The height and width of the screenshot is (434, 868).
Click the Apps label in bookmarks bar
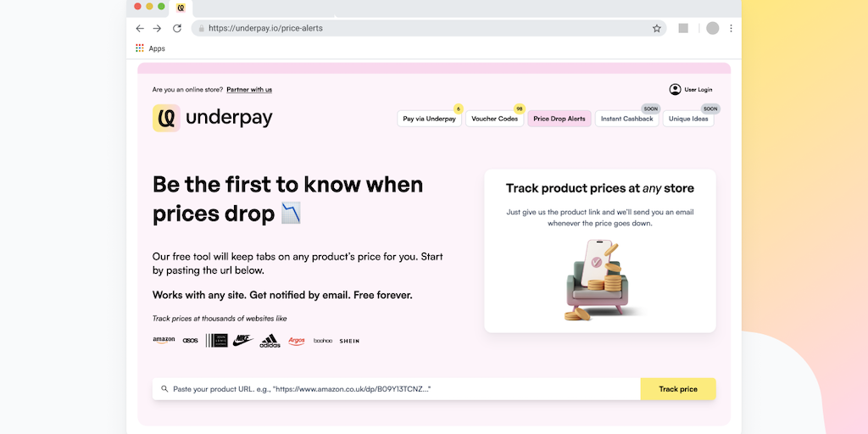tap(157, 48)
